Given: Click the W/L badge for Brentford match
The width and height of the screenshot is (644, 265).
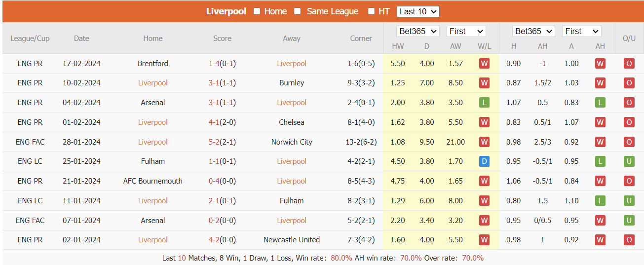Looking at the screenshot, I should click(484, 64).
